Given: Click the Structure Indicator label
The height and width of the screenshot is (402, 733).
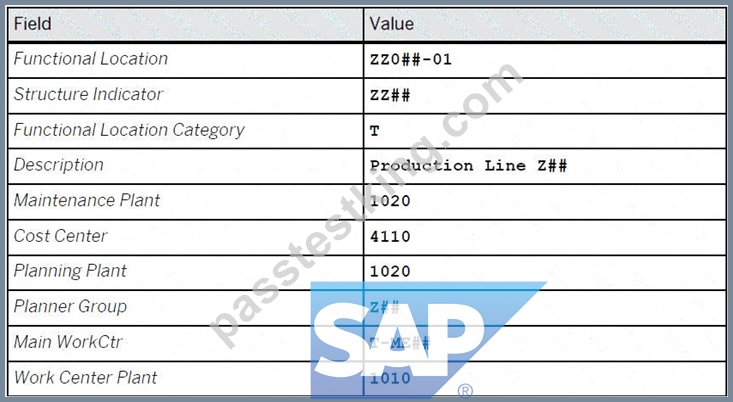Looking at the screenshot, I should tap(88, 94).
